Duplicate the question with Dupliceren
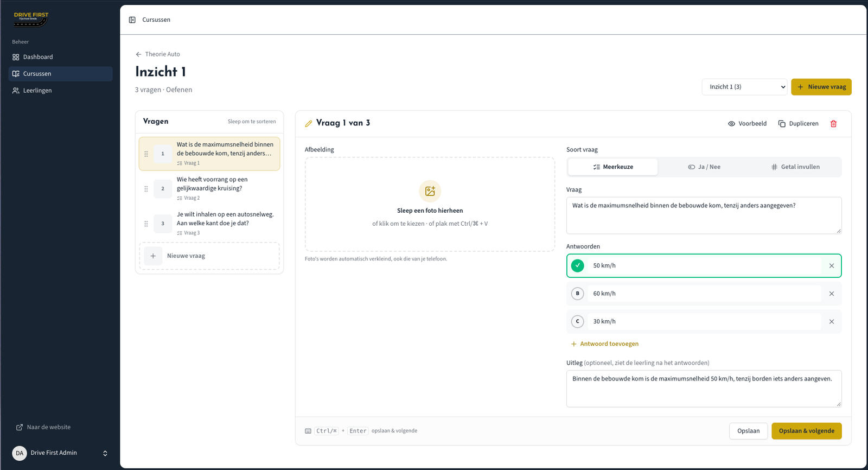Screen dimensions: 868x470 799,124
